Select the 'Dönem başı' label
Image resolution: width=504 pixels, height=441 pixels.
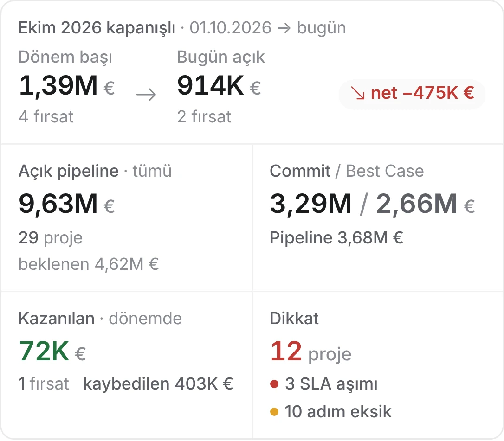click(65, 57)
